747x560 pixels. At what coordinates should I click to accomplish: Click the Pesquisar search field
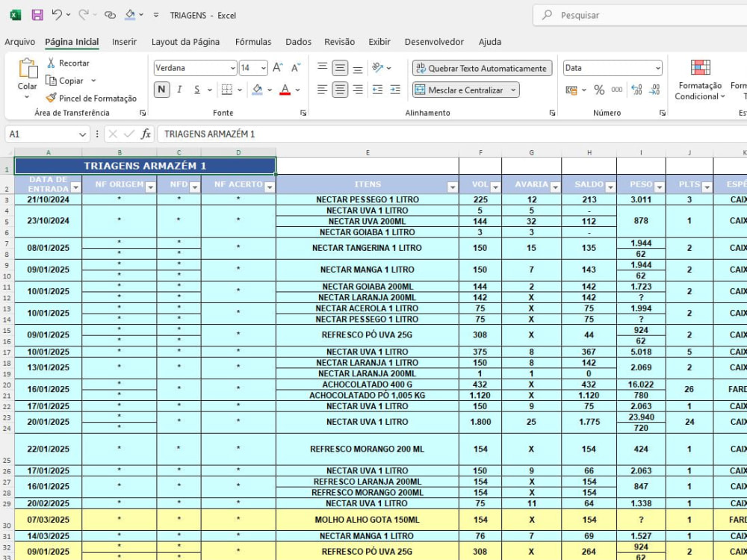coord(640,15)
